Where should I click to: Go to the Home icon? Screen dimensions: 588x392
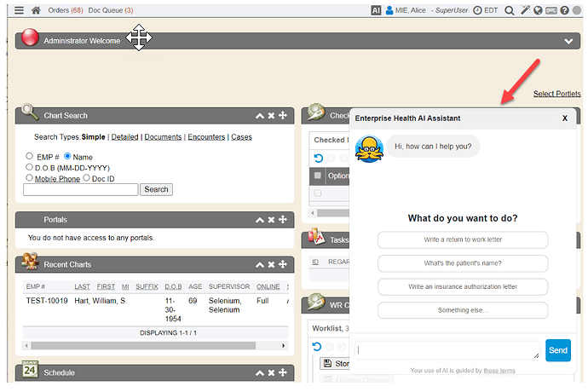tap(36, 10)
